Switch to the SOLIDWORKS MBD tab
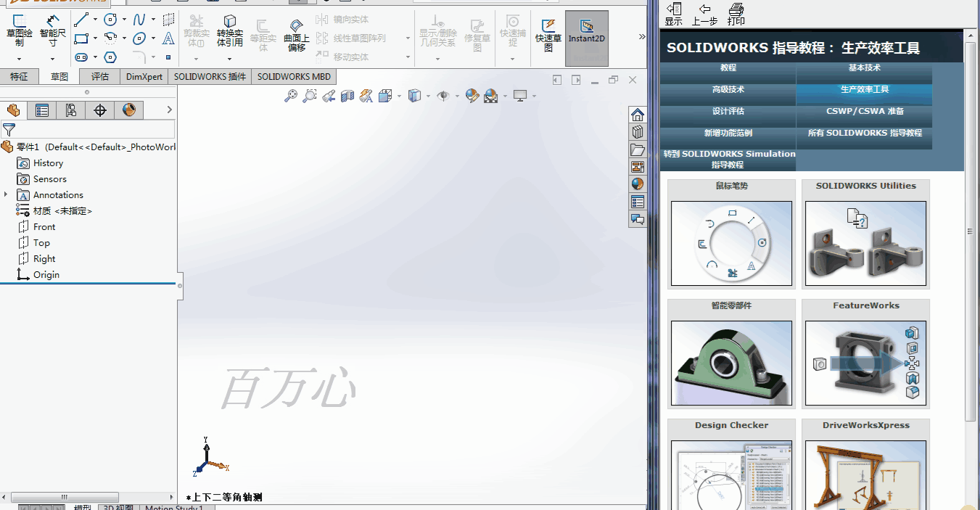The image size is (980, 510). 294,76
